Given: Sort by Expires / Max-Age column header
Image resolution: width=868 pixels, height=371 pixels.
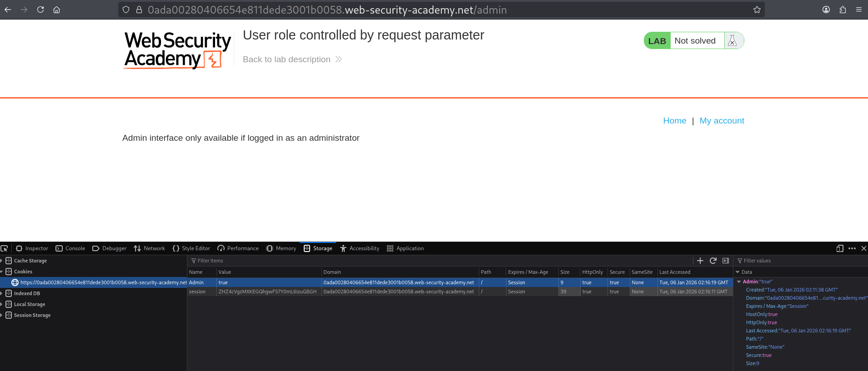Looking at the screenshot, I should click(532, 272).
